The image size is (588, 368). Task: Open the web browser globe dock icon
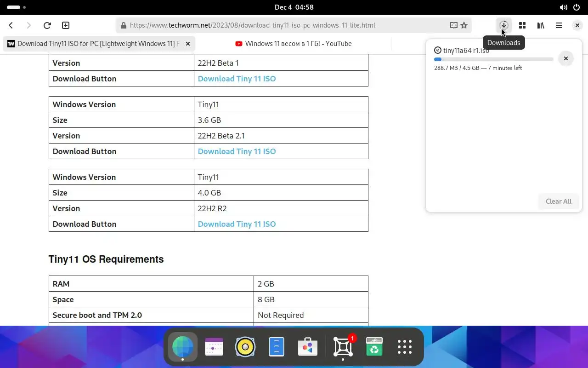[182, 347]
